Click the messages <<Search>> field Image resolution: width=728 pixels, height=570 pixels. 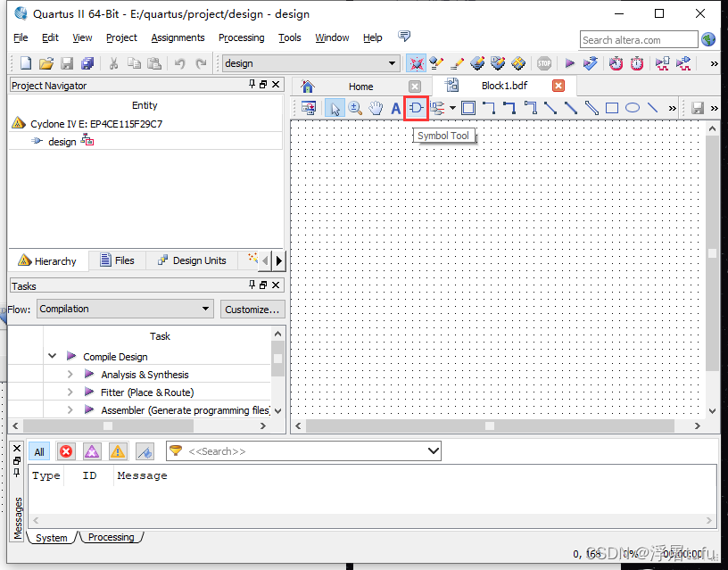[x=303, y=451]
